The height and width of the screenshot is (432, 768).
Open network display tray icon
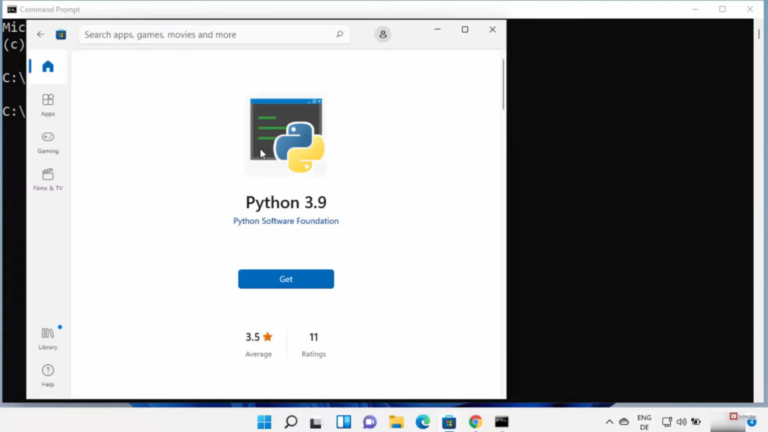pos(667,422)
